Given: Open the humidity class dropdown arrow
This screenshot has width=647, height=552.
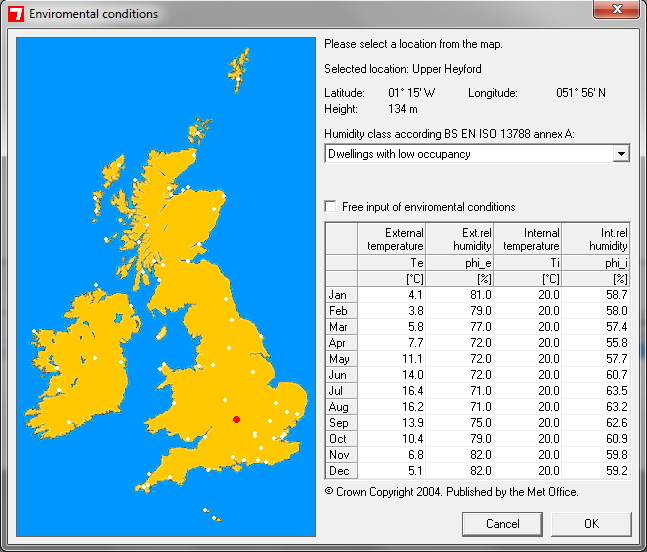Looking at the screenshot, I should click(x=621, y=154).
